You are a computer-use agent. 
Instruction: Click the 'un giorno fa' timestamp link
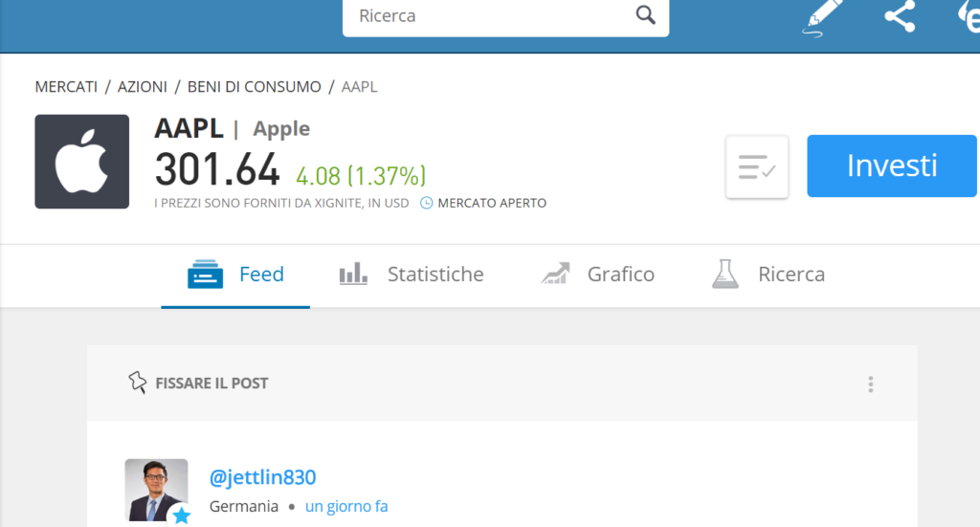(x=346, y=506)
